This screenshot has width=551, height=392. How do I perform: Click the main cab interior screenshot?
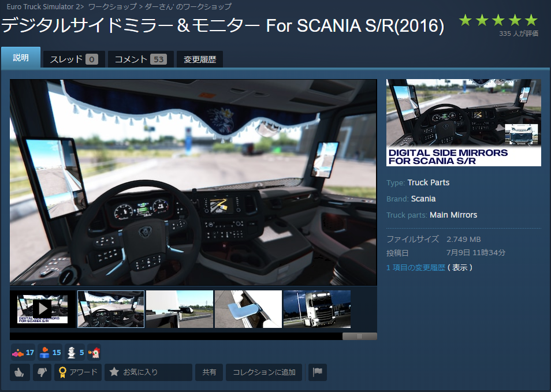(x=193, y=182)
